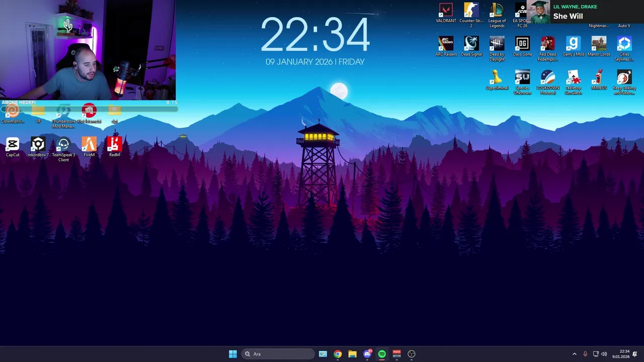Open the Garry's Mod shortcut
The image size is (644, 362).
pos(573,47)
